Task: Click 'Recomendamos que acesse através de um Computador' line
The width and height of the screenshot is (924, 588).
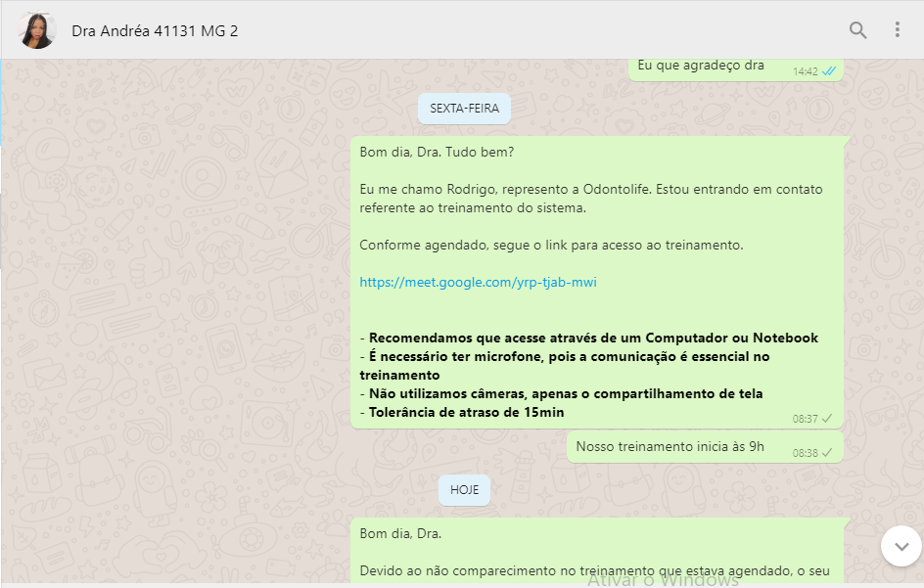Action: click(x=588, y=339)
